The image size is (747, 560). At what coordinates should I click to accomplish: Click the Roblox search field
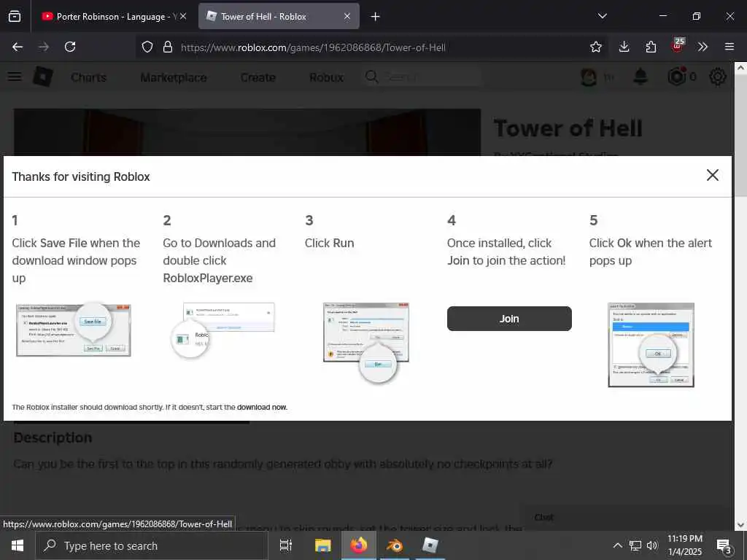pos(422,77)
